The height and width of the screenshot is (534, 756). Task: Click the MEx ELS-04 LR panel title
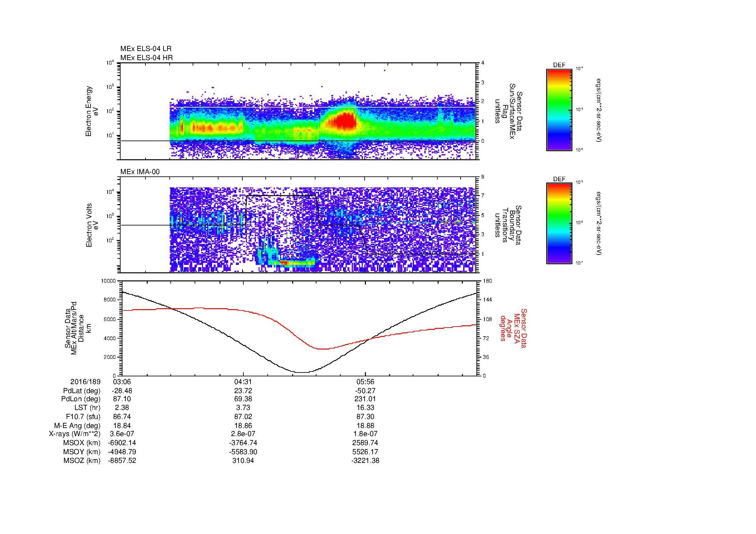[x=146, y=49]
